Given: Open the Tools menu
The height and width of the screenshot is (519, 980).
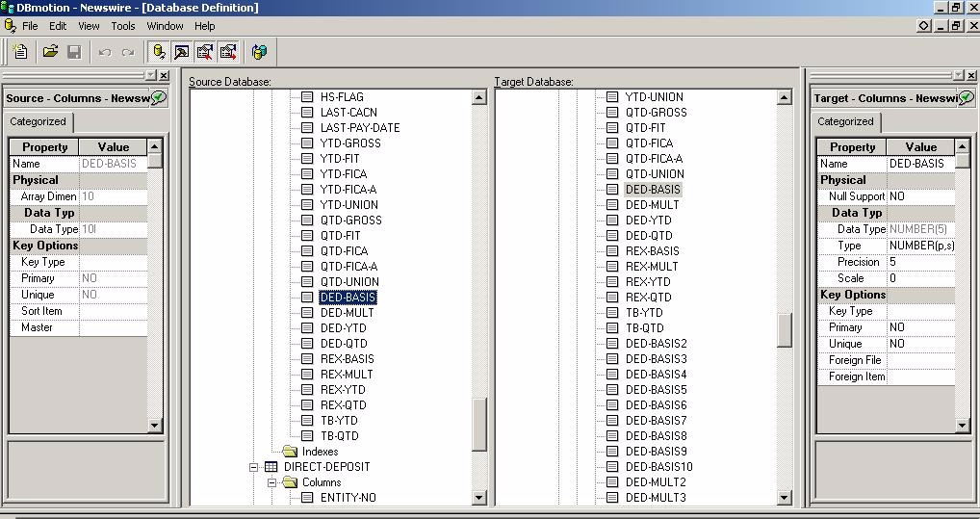Looking at the screenshot, I should tap(123, 26).
